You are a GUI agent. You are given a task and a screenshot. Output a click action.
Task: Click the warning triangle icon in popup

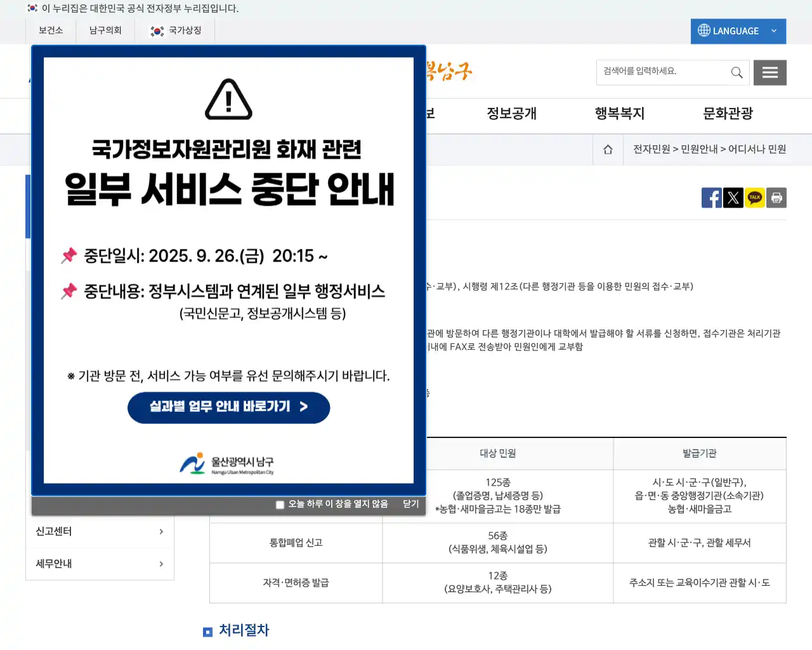pyautogui.click(x=229, y=100)
